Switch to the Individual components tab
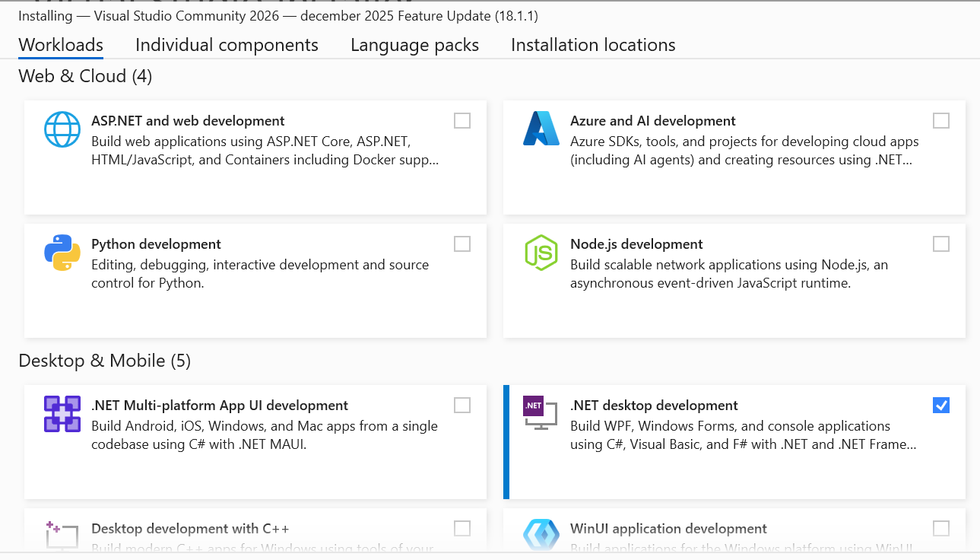Viewport: 980px width, 560px height. [x=227, y=45]
